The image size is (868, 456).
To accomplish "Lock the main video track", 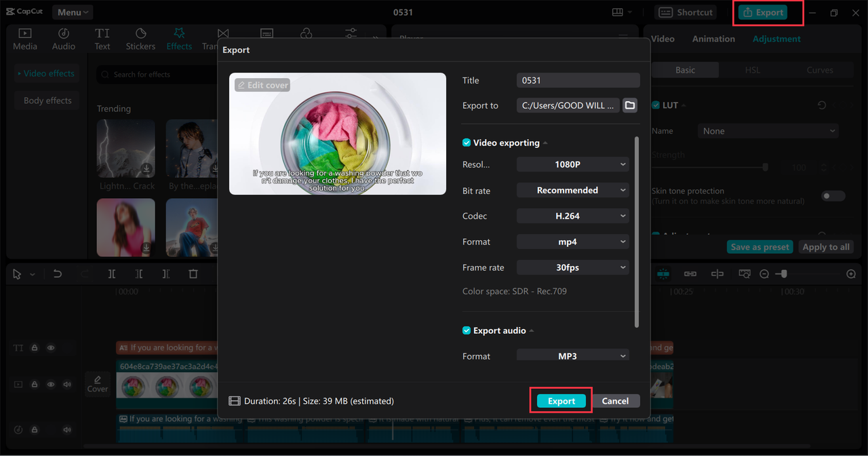I will point(35,384).
